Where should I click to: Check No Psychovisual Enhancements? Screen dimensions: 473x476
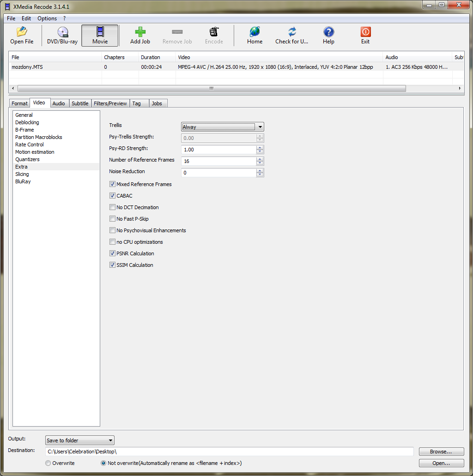(x=112, y=230)
